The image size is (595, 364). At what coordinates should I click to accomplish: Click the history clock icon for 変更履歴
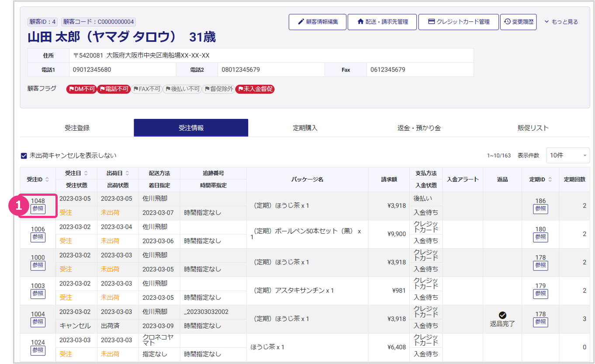click(507, 22)
